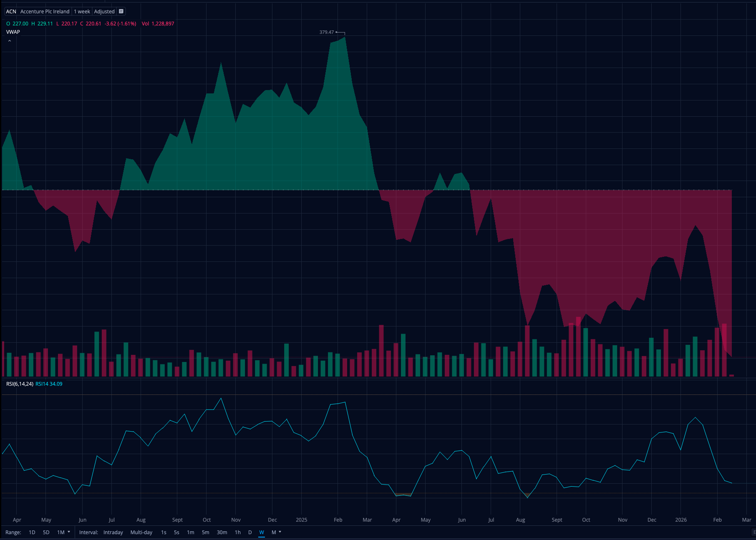This screenshot has height=540, width=756.
Task: Switch to Multi-day interval tab
Action: click(x=141, y=532)
